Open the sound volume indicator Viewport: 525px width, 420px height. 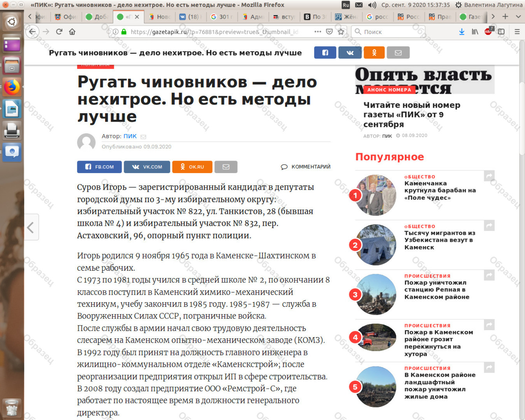372,5
